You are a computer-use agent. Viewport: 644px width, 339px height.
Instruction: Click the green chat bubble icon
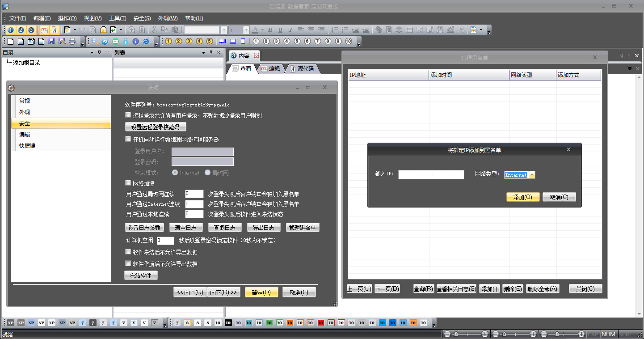click(x=115, y=42)
